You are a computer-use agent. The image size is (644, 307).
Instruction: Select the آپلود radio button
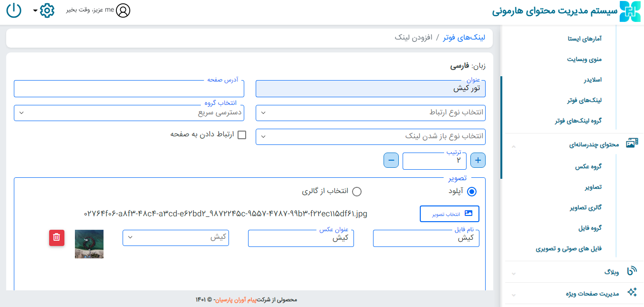(471, 192)
